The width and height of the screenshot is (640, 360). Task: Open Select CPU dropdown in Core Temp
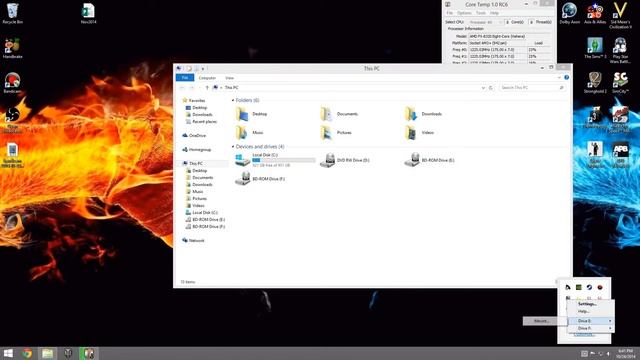485,22
